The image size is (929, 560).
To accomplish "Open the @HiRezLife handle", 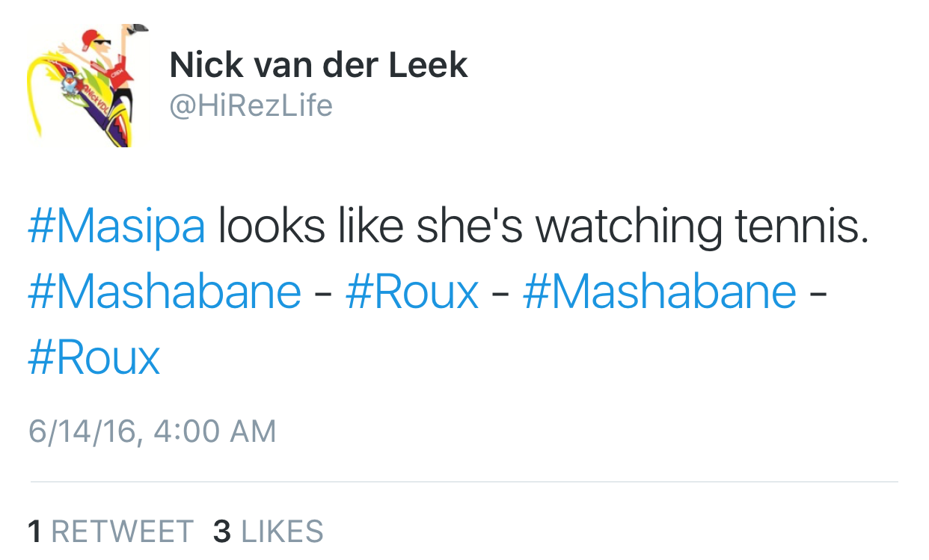I will pyautogui.click(x=251, y=105).
